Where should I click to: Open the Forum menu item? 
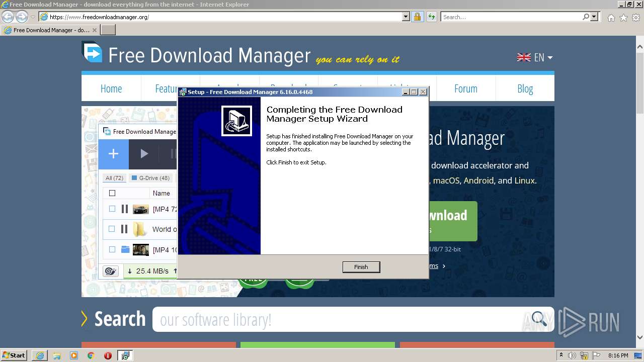click(466, 88)
